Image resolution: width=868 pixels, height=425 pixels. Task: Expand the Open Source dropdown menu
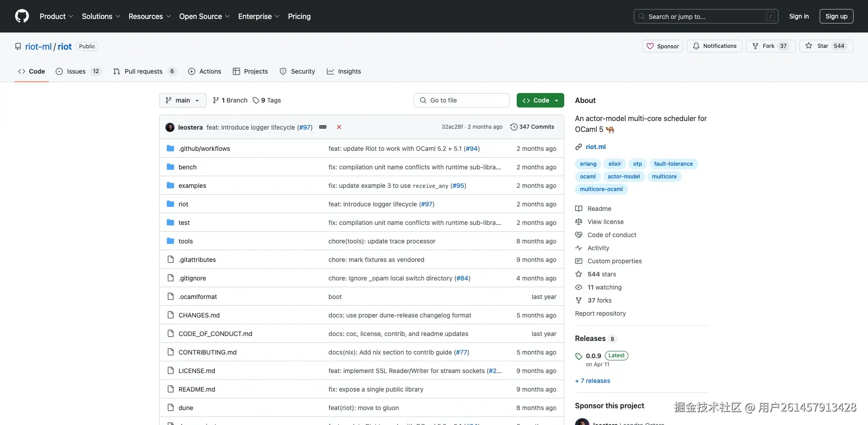coord(204,16)
